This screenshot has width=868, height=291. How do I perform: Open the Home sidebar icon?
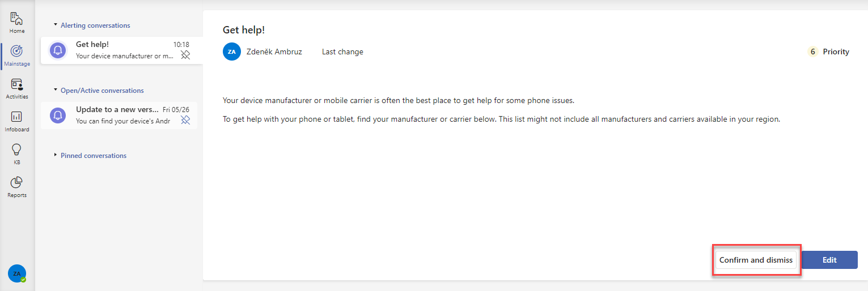pos(17,19)
